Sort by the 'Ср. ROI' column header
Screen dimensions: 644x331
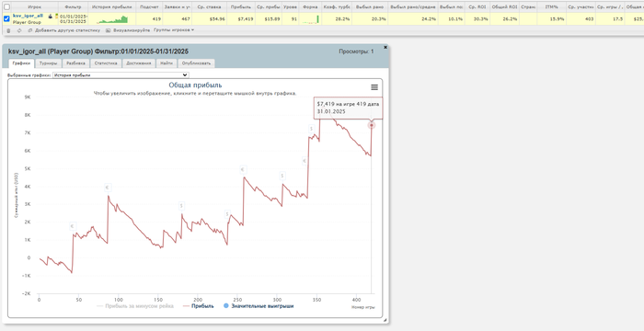(477, 7)
